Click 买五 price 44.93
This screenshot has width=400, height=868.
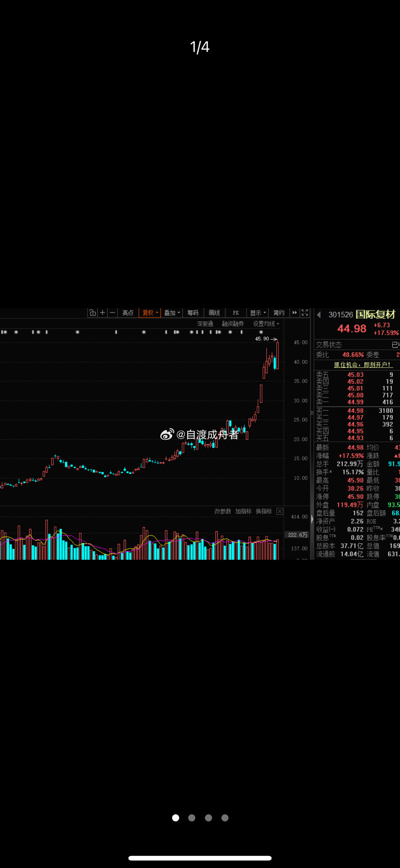pyautogui.click(x=355, y=438)
